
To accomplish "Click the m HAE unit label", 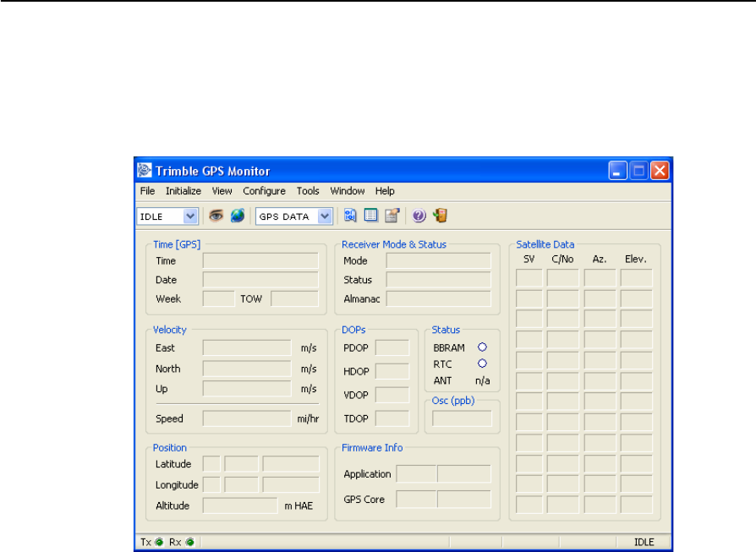I will (299, 506).
